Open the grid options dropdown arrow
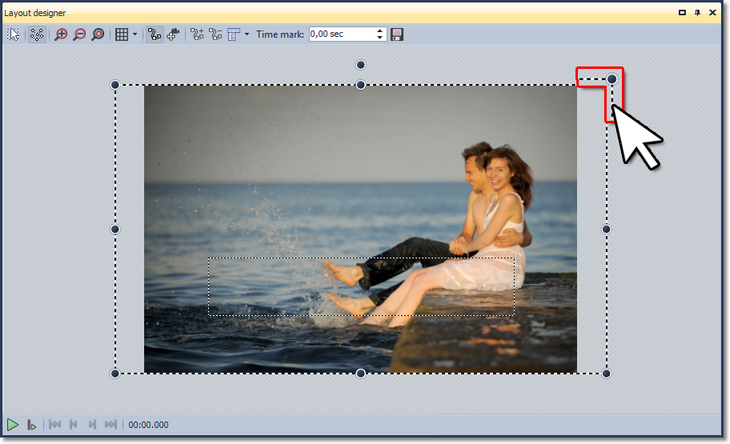Viewport: 730px width, 444px height. pos(135,34)
